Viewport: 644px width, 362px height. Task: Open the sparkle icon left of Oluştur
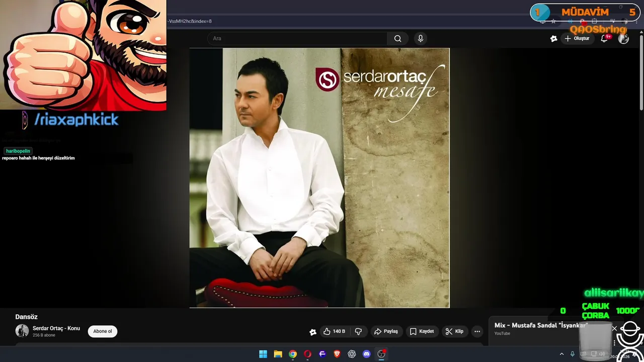coord(553,39)
